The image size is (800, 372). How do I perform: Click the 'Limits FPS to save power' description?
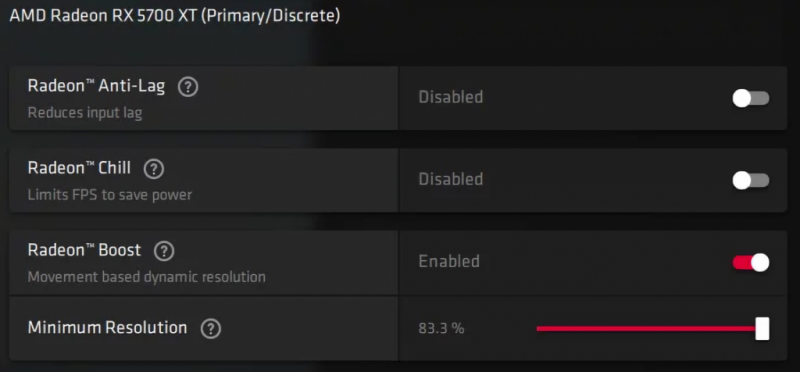(x=110, y=195)
